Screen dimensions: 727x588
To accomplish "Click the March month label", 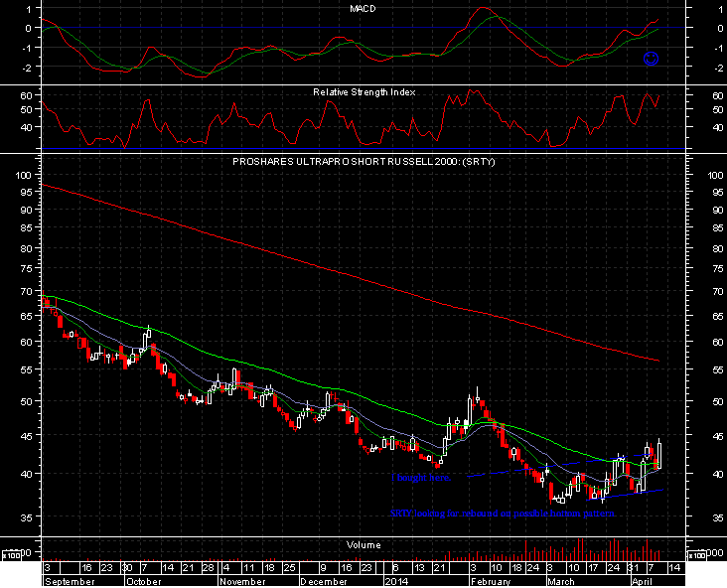I will pos(560,581).
